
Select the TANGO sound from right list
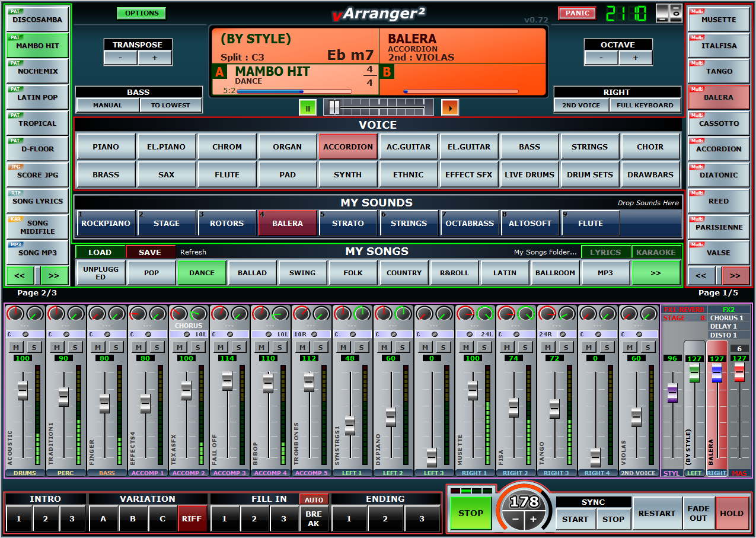click(719, 71)
